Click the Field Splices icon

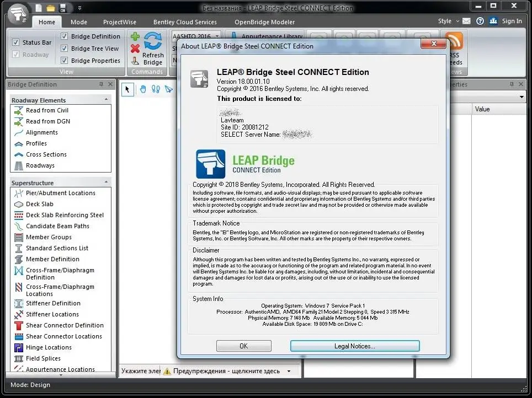tap(19, 359)
